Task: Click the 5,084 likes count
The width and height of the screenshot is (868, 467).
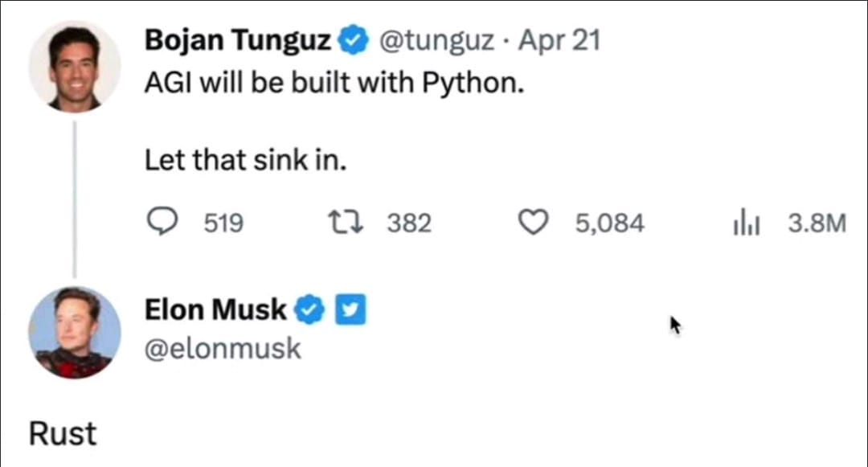Action: click(609, 223)
